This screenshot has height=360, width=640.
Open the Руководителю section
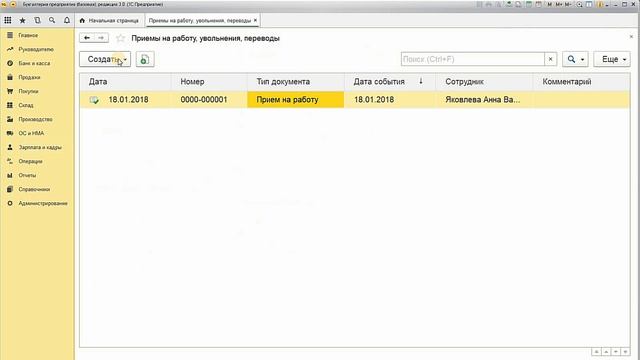(36, 49)
